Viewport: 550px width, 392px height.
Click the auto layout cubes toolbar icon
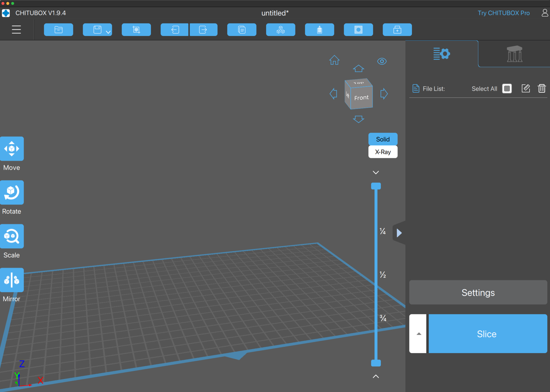(280, 30)
